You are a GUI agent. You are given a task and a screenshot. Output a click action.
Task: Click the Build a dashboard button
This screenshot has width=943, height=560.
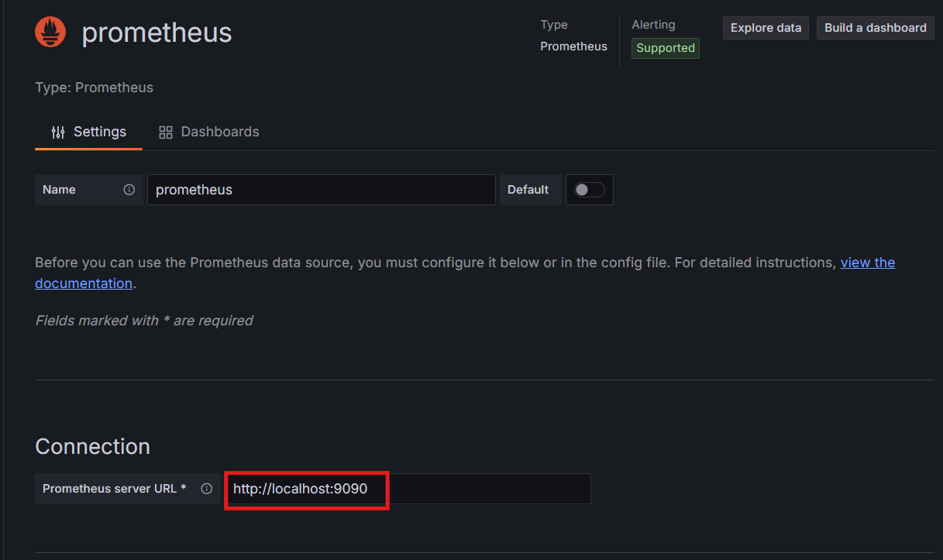tap(876, 28)
